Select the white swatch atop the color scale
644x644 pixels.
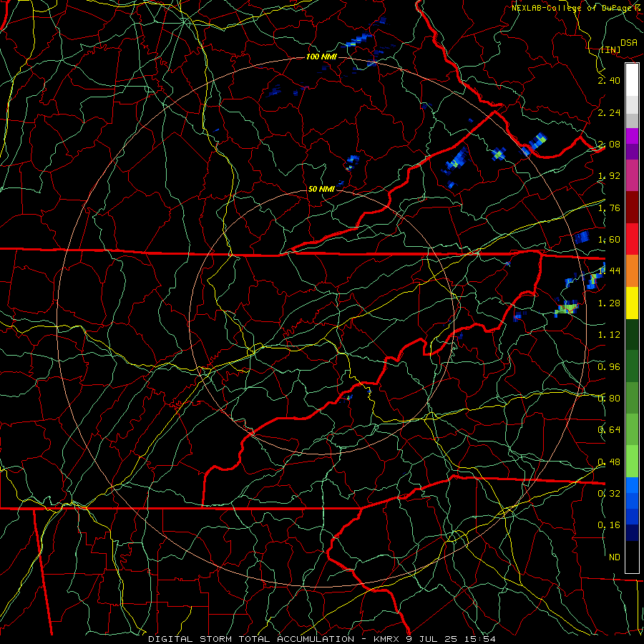click(x=632, y=80)
